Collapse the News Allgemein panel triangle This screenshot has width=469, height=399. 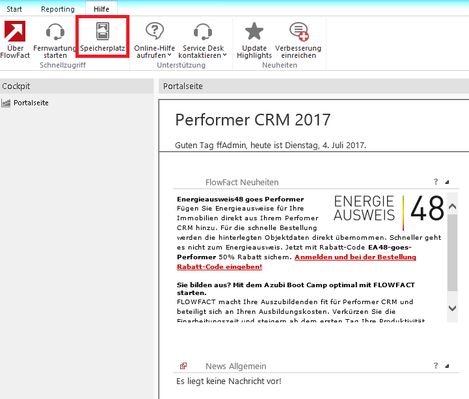[x=447, y=366]
